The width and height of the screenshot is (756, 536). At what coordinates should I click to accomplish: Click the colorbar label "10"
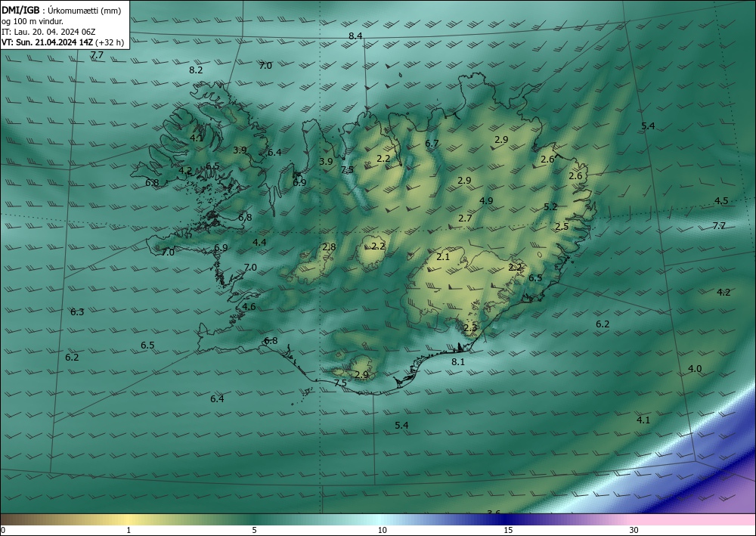(382, 530)
